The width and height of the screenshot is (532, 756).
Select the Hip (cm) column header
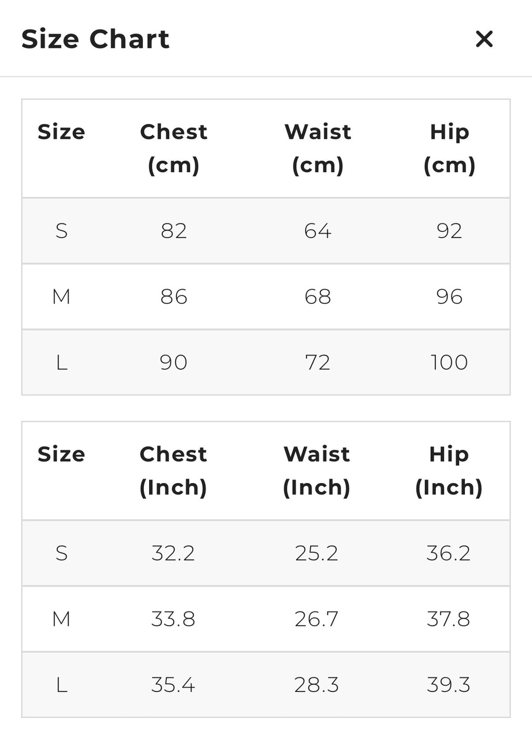click(449, 148)
